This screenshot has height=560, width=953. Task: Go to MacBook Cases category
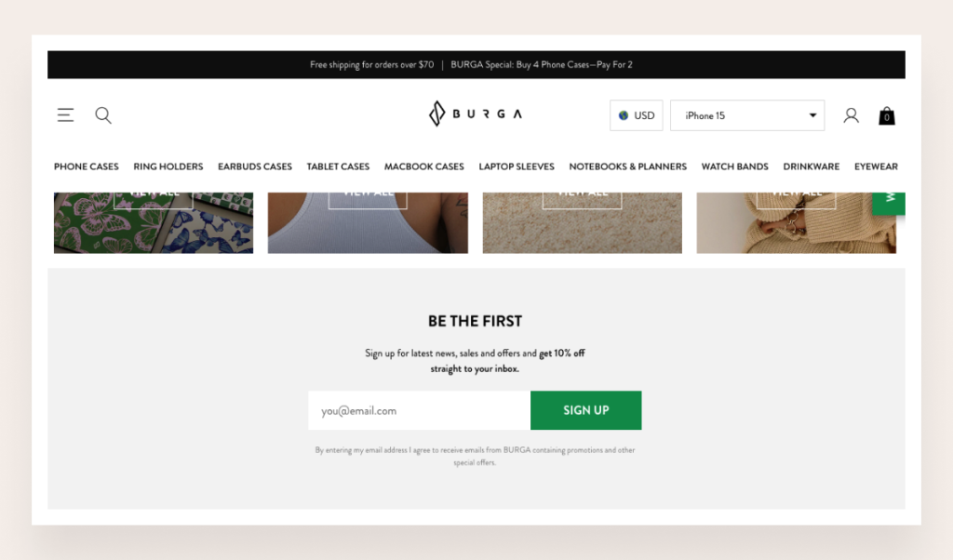pos(424,167)
